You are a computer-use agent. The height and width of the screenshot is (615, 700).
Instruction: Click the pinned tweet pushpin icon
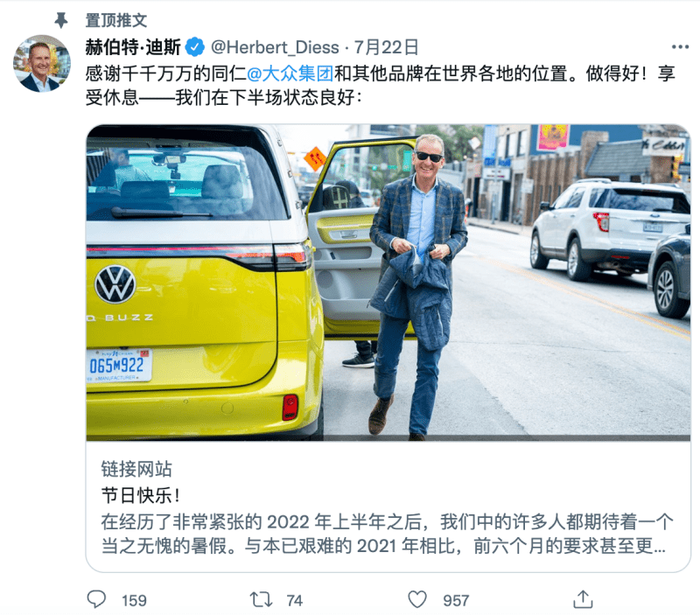click(60, 19)
